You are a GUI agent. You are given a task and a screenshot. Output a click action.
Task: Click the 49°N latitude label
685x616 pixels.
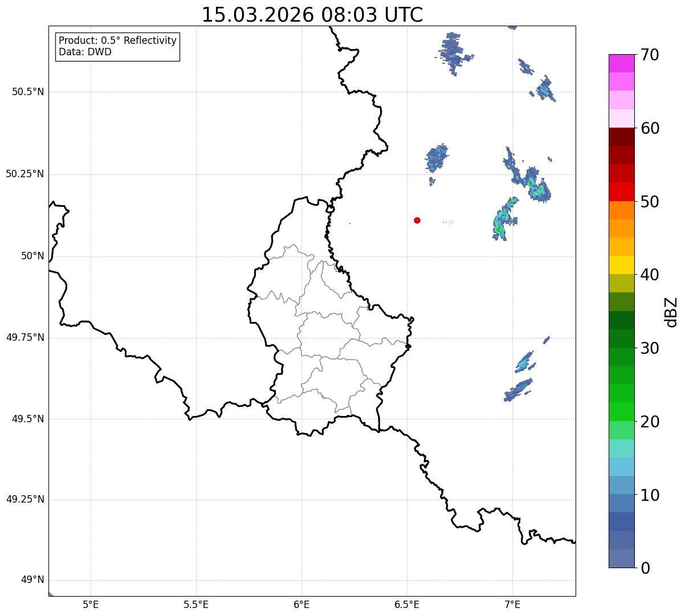point(32,580)
